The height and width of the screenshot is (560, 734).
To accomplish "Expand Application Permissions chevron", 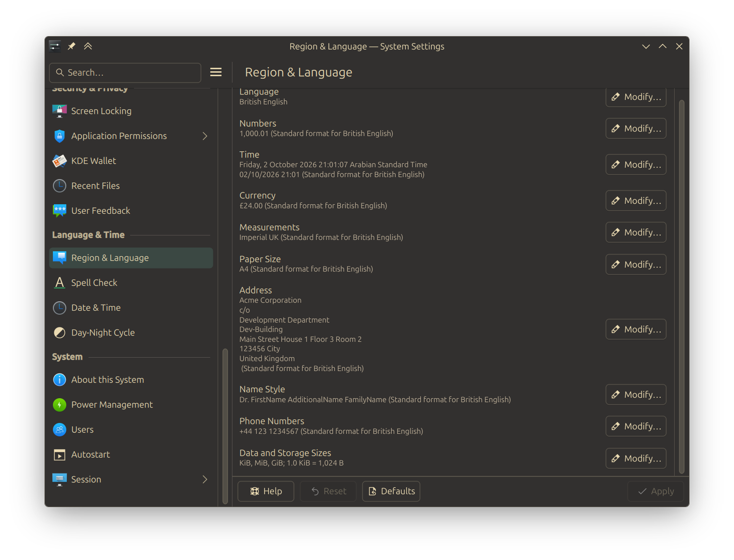I will (205, 136).
